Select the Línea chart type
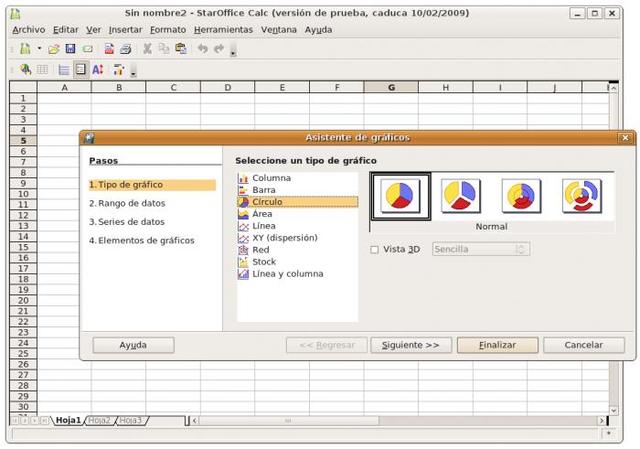 (x=298, y=226)
